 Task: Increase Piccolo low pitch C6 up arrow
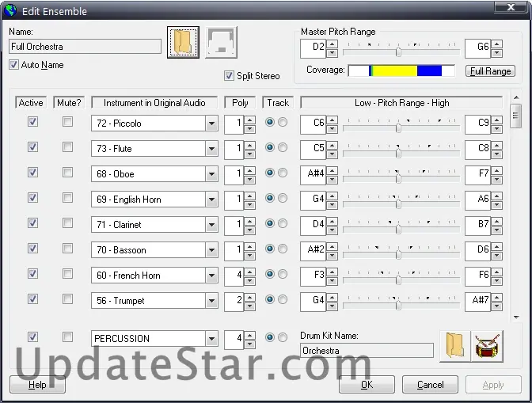[332, 120]
